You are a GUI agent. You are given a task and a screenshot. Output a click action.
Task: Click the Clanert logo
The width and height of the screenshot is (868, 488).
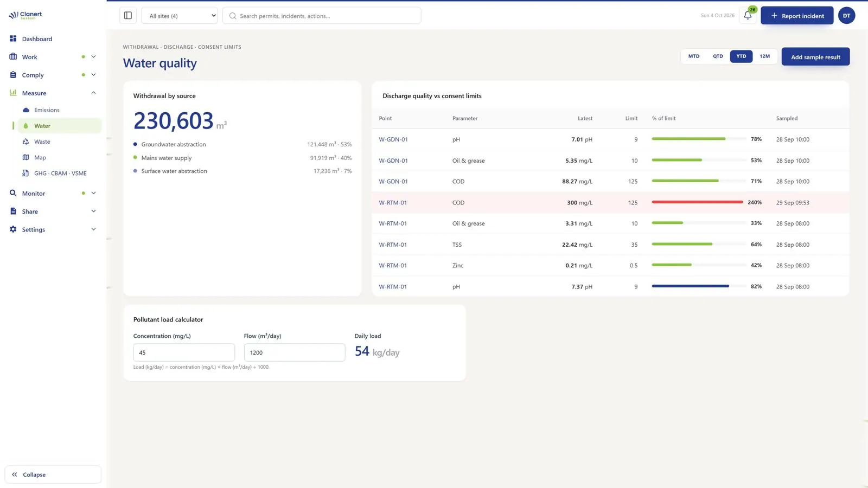(x=25, y=15)
